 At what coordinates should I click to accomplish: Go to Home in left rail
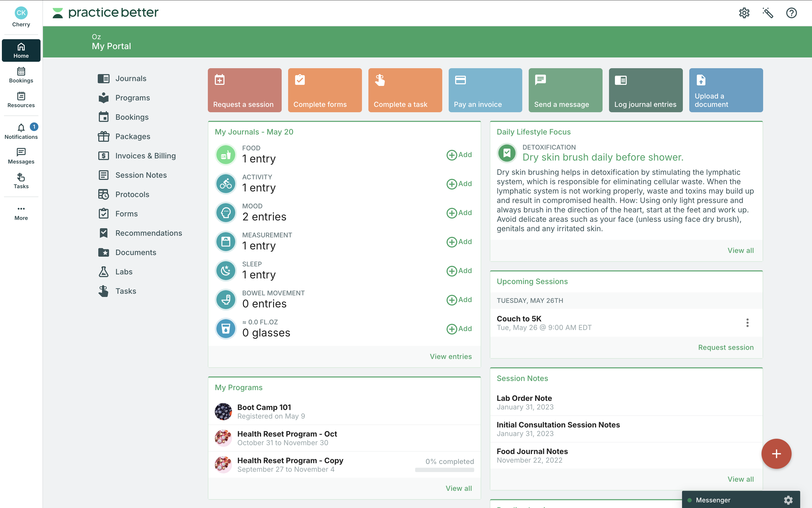click(x=21, y=50)
